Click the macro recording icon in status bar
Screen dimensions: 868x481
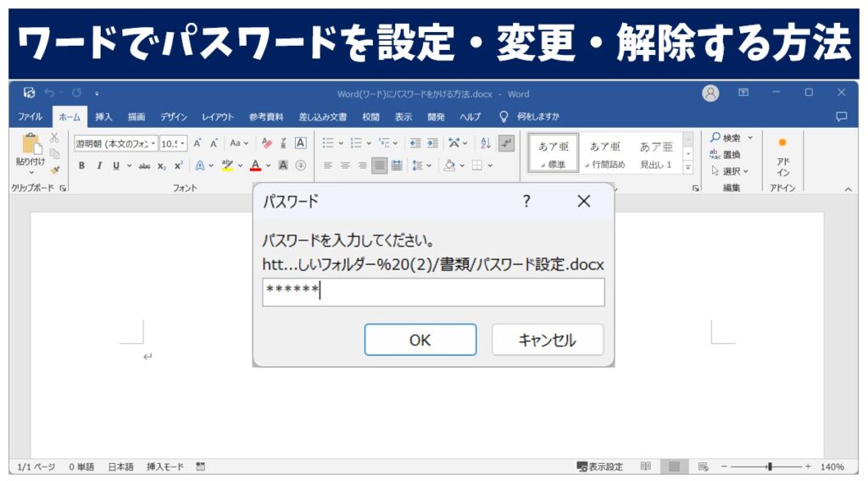click(200, 467)
